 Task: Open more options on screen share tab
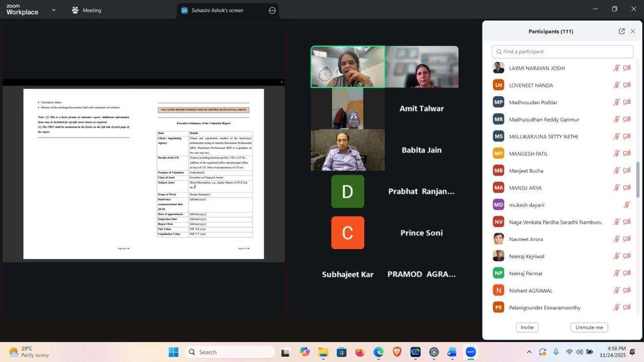pos(272,10)
